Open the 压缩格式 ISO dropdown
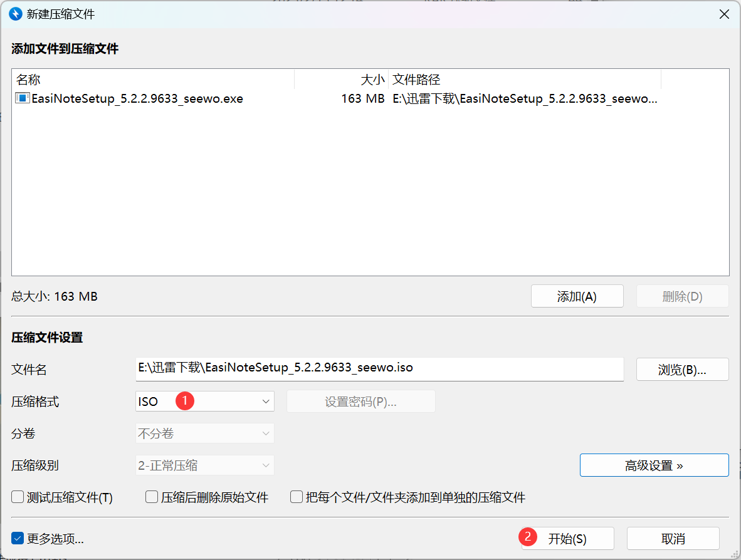The height and width of the screenshot is (560, 741). coord(205,402)
